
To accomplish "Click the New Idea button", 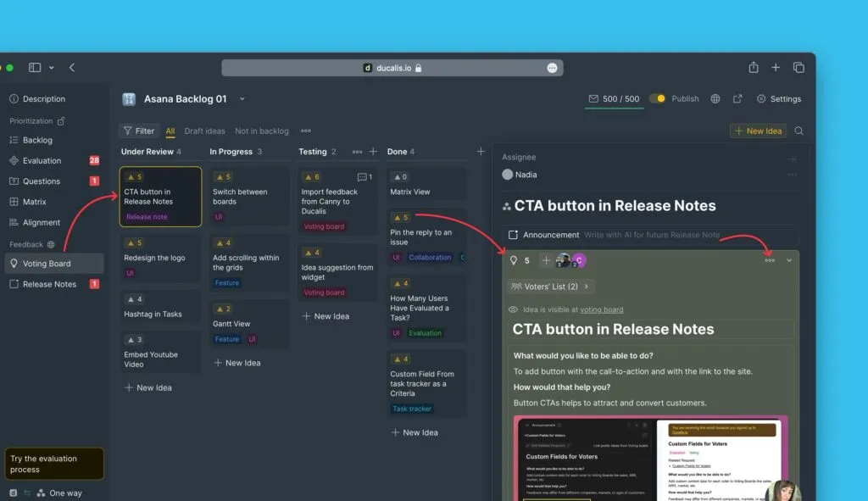I will 758,131.
